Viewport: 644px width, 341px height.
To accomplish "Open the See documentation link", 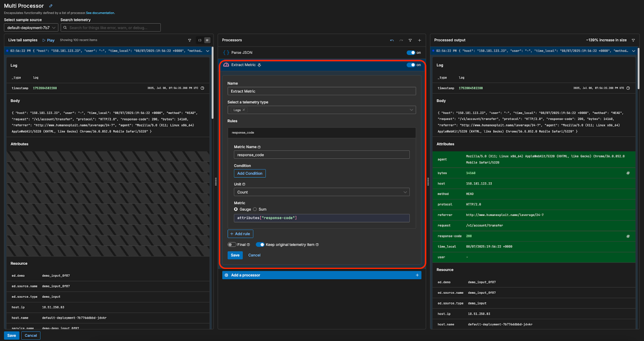I will 100,13.
